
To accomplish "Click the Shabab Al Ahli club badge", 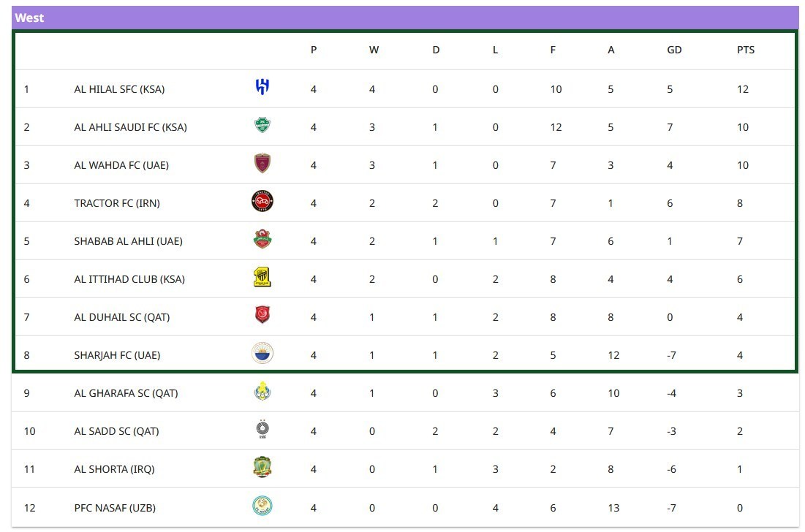I will pyautogui.click(x=262, y=239).
